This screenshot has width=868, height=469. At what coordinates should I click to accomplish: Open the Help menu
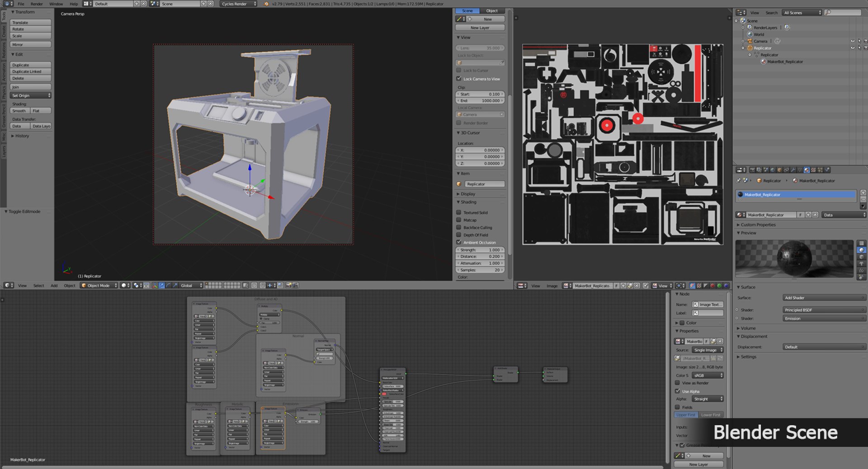click(x=74, y=4)
